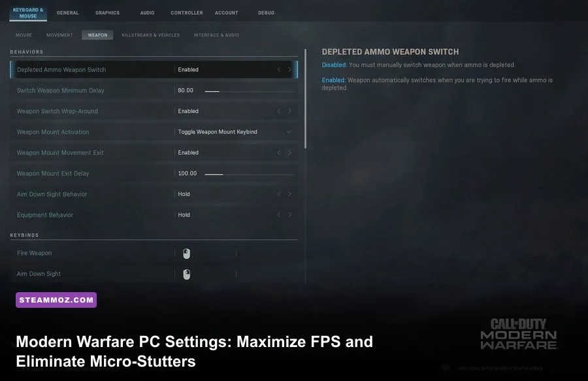Click the Enabled value of Weapon Mount Movement Exit
The height and width of the screenshot is (381, 588).
tap(188, 153)
